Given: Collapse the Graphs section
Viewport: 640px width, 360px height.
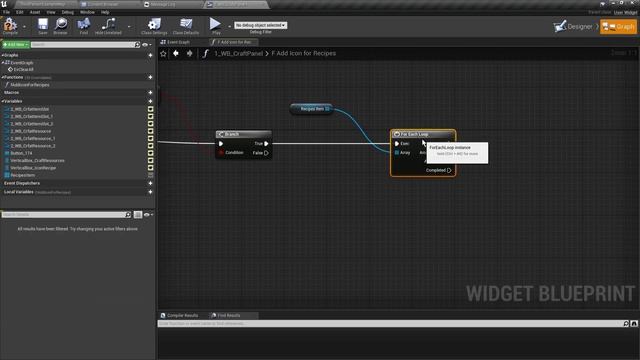Looking at the screenshot, I should click(2, 55).
